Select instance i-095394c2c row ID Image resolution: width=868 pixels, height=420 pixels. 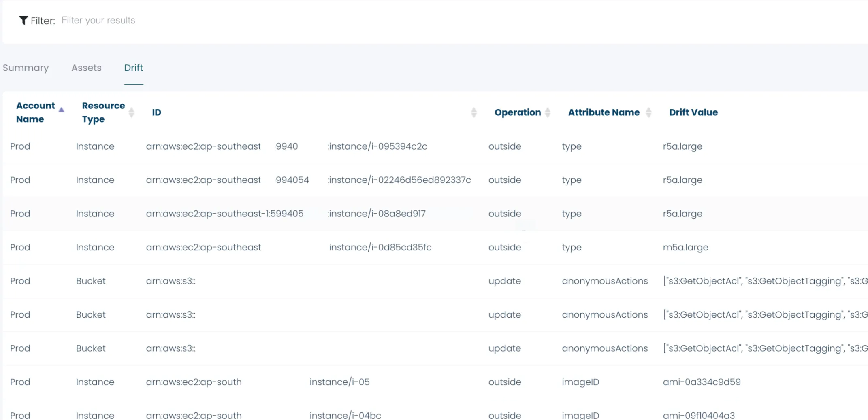[377, 146]
